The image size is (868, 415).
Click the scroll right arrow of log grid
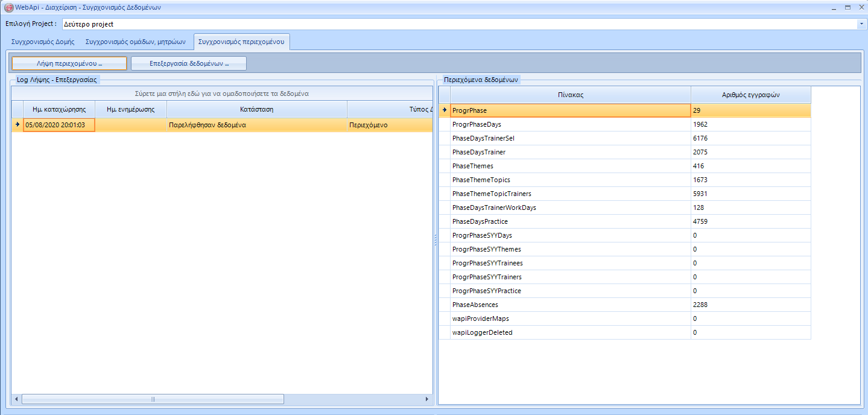pos(427,399)
